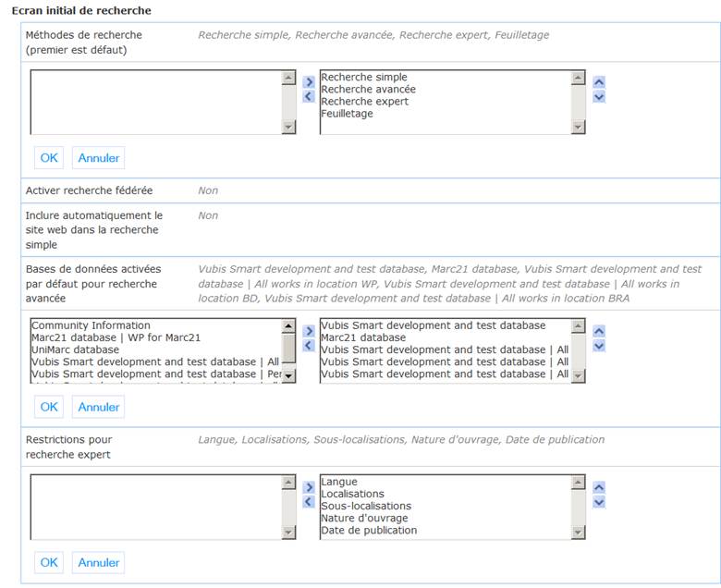721x588 pixels.
Task: Click 'Bases de données activées par défaut' label
Action: coord(93,284)
